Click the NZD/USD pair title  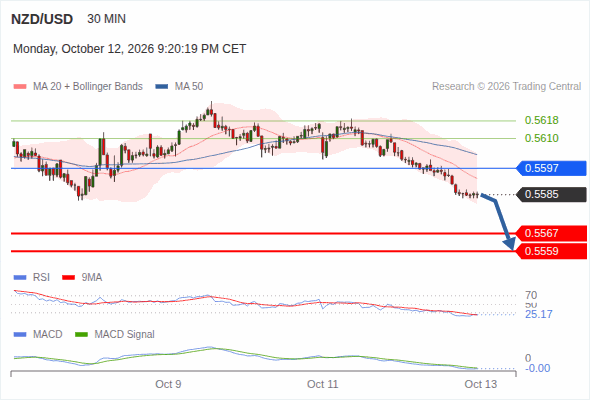(42, 19)
